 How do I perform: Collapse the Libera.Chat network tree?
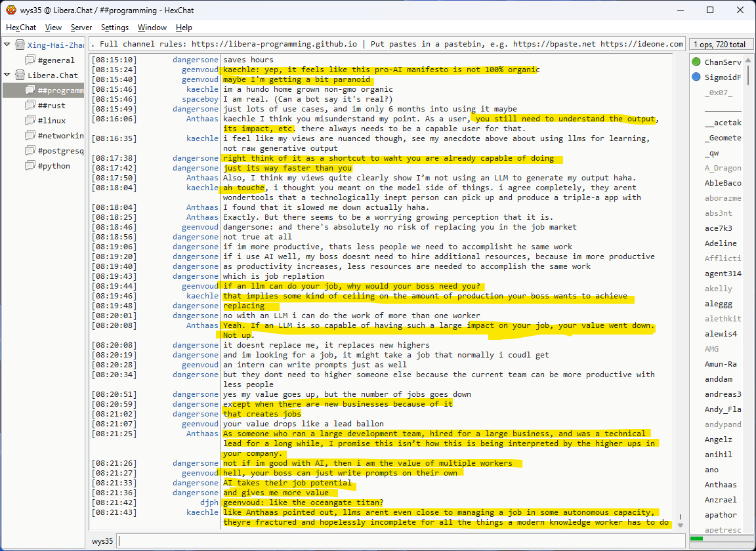pyautogui.click(x=7, y=75)
